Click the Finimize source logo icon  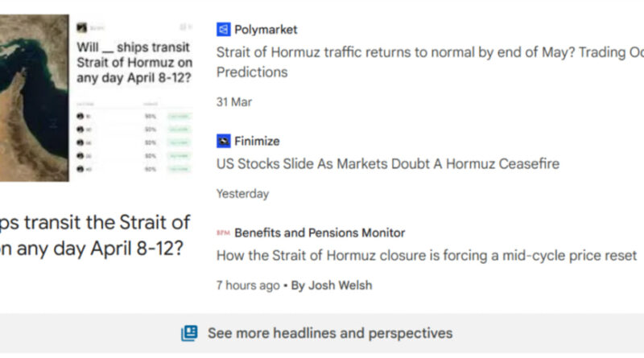(x=224, y=142)
